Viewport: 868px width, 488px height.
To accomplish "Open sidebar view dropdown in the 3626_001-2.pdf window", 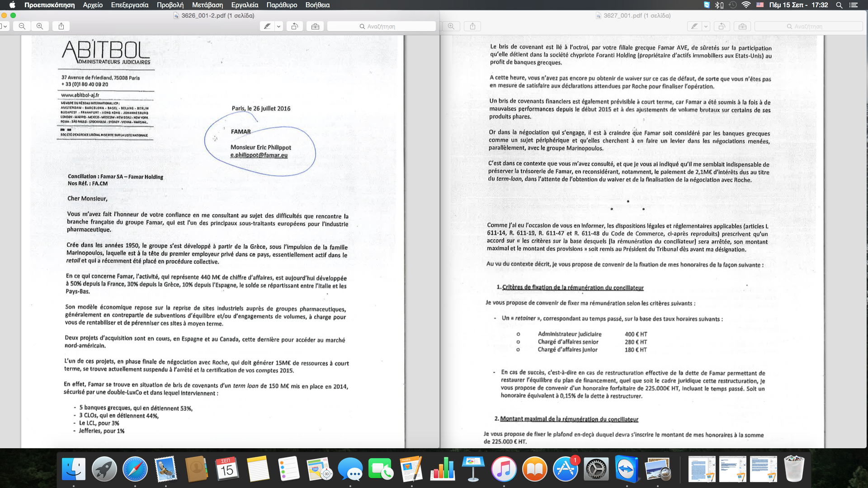I will [4, 26].
